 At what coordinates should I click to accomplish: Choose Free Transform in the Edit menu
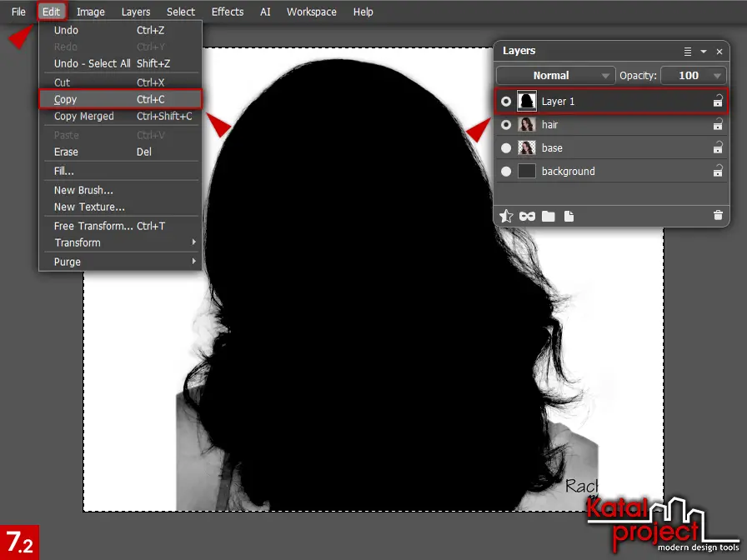point(96,226)
